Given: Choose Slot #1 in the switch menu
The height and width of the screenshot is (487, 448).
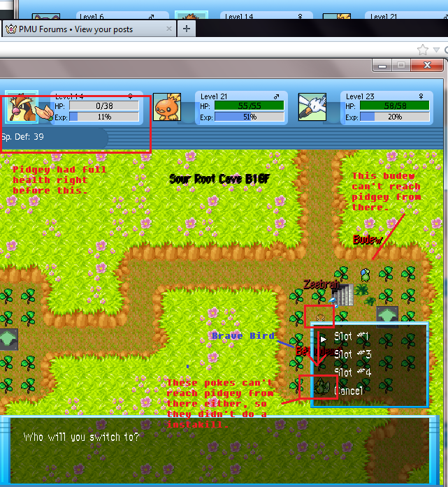Looking at the screenshot, I should pos(351,337).
